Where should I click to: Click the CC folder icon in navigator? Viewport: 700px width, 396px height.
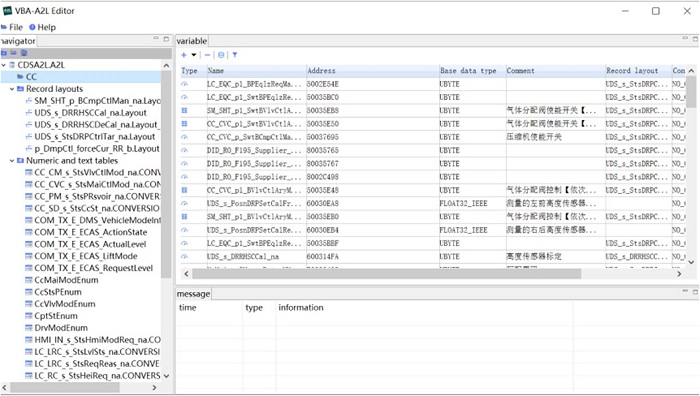pos(20,77)
